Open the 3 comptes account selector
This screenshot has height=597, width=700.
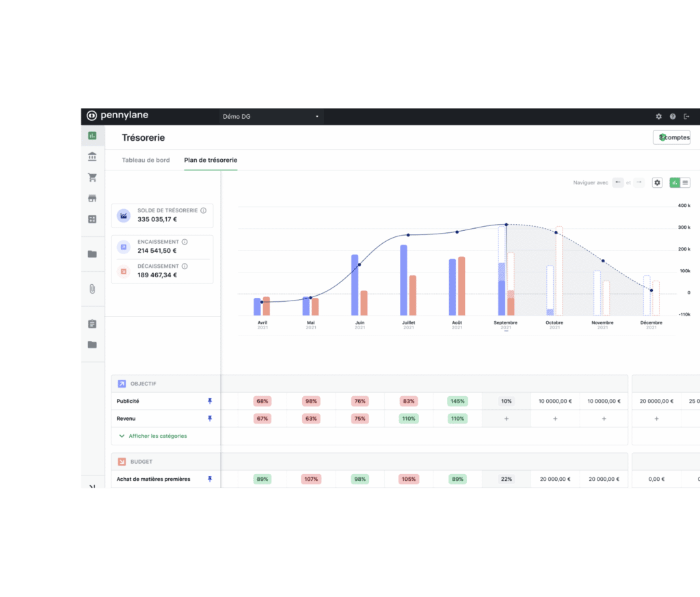[672, 137]
